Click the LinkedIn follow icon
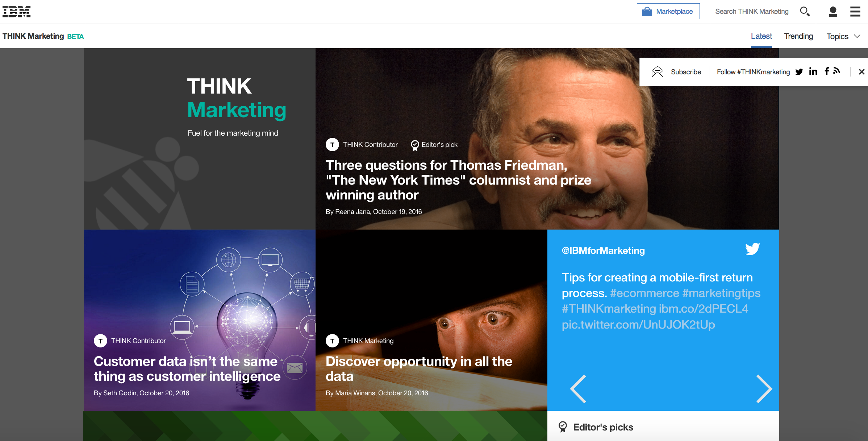 (x=814, y=71)
